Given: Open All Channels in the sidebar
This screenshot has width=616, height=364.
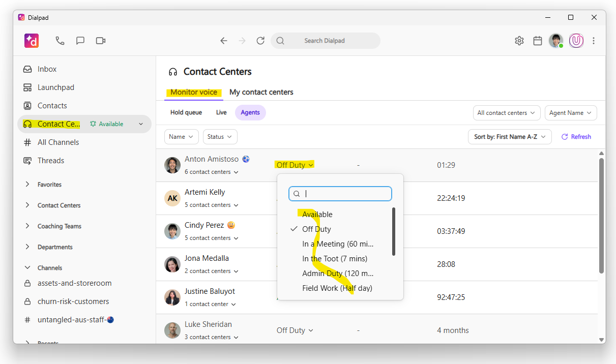Looking at the screenshot, I should click(x=58, y=142).
